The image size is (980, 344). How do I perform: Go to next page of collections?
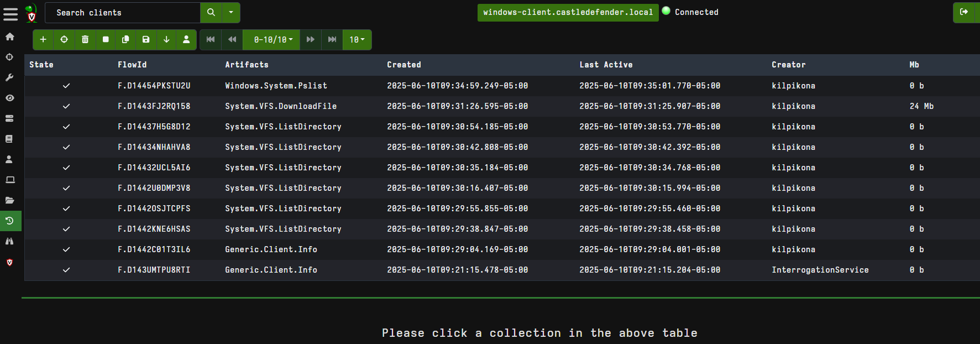[311, 39]
